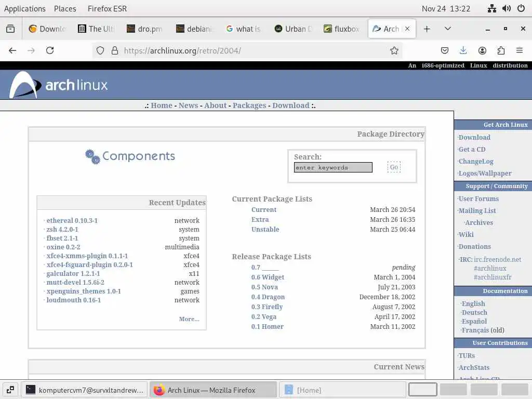The height and width of the screenshot is (399, 532).
Task: Open a new tab with the plus button
Action: (427, 29)
